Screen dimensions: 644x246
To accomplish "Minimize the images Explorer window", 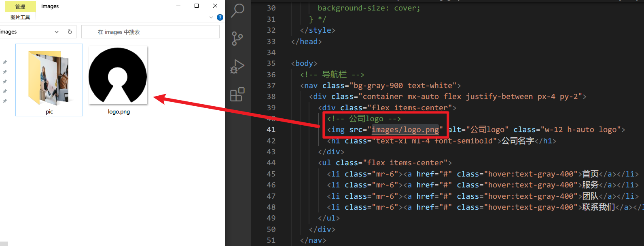I will pyautogui.click(x=178, y=6).
